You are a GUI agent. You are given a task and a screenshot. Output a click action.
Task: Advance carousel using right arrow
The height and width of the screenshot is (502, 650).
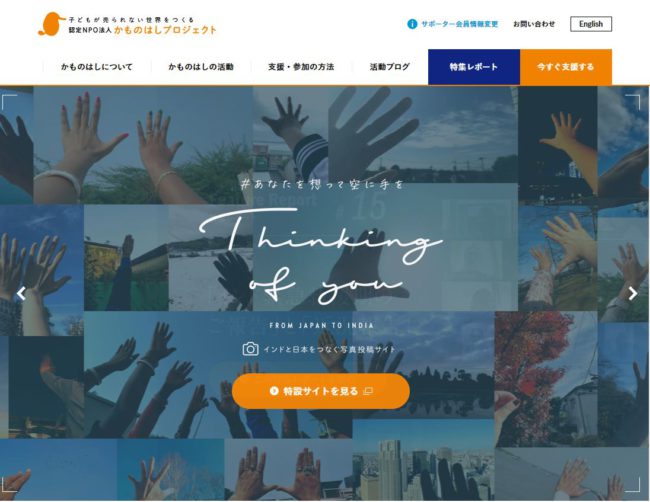coord(633,293)
